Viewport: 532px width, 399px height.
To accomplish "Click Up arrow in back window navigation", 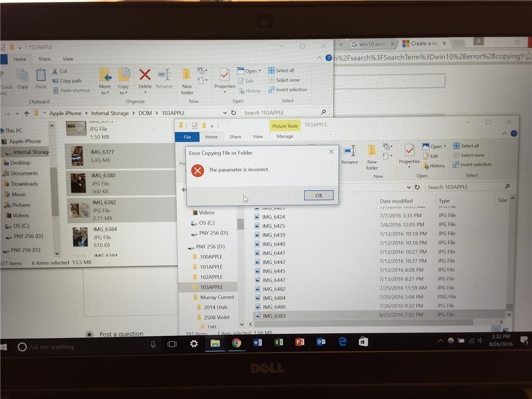I will [26, 113].
